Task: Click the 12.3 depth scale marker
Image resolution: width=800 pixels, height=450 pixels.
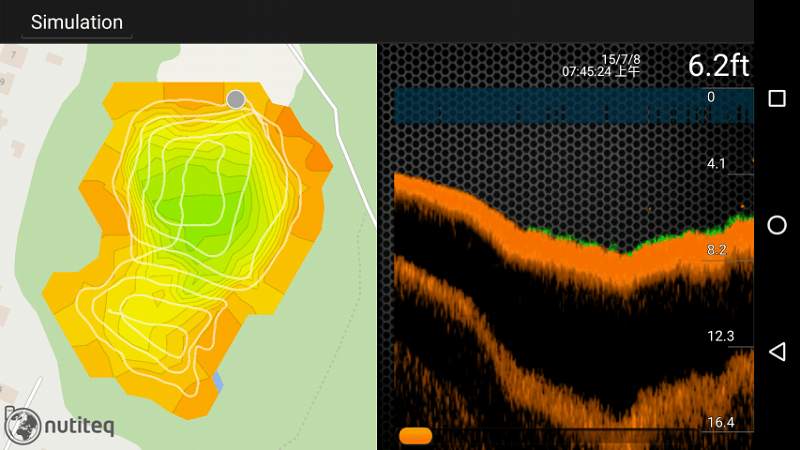Action: pyautogui.click(x=720, y=336)
